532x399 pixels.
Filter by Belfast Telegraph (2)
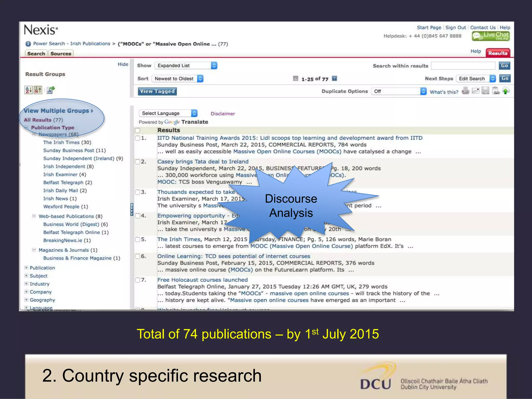(x=68, y=183)
